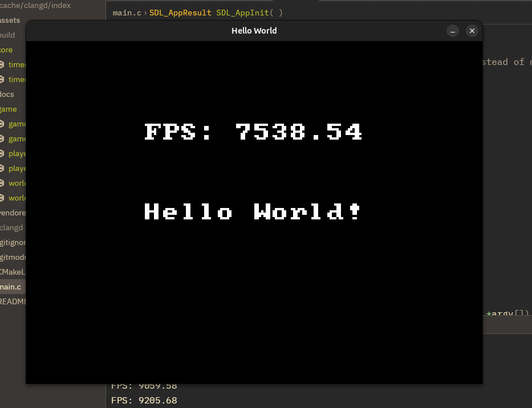Image resolution: width=532 pixels, height=408 pixels.
Task: Collapse the core folder in file tree
Action: point(7,50)
